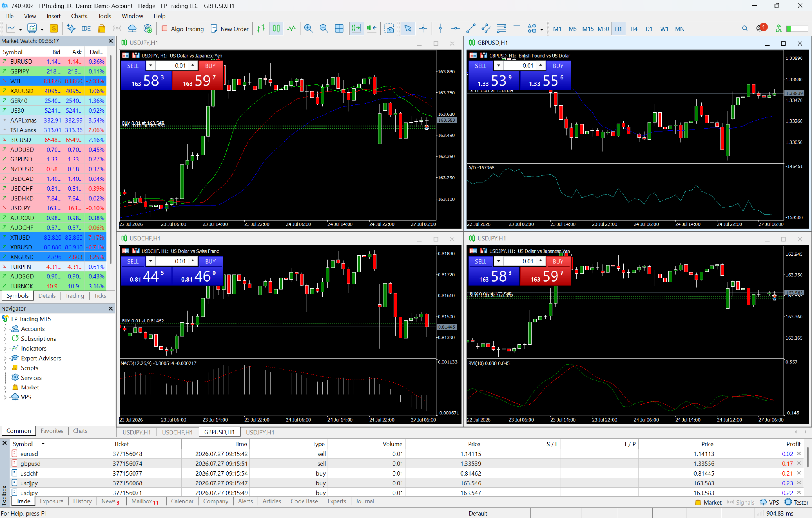Draw a horizontal line on chart
812x518 pixels.
pyautogui.click(x=455, y=29)
